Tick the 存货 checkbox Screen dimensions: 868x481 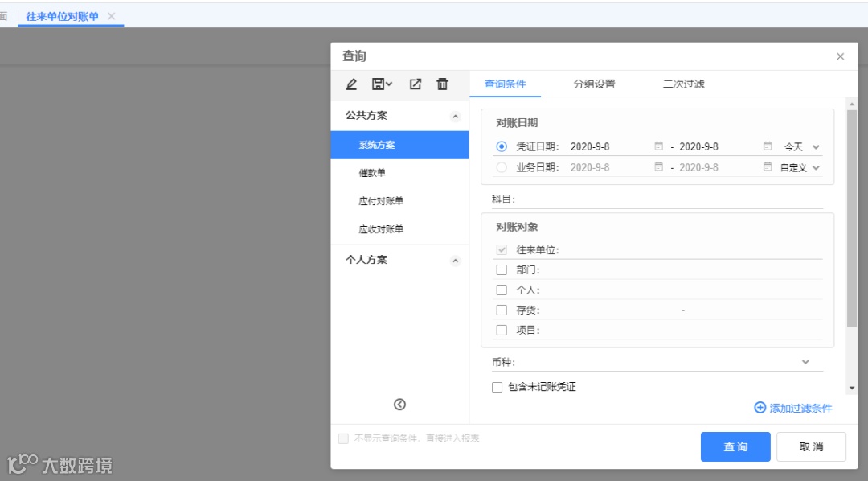502,310
